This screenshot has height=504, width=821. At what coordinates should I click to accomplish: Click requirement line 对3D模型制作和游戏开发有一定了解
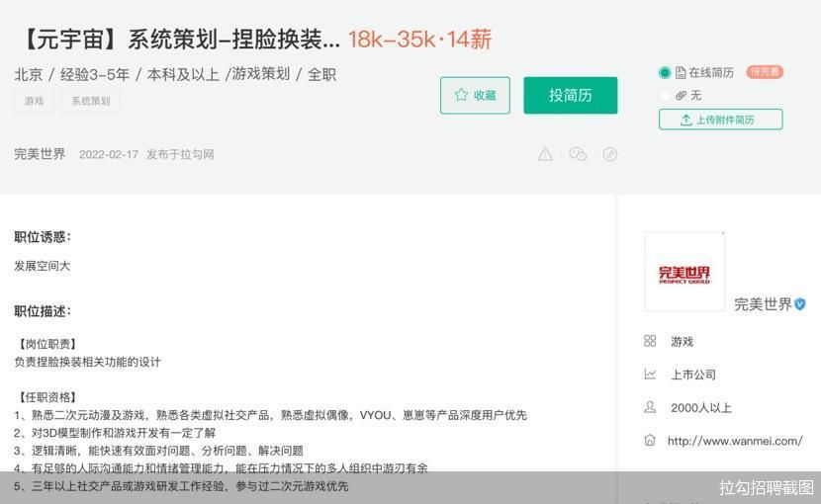pos(115,433)
